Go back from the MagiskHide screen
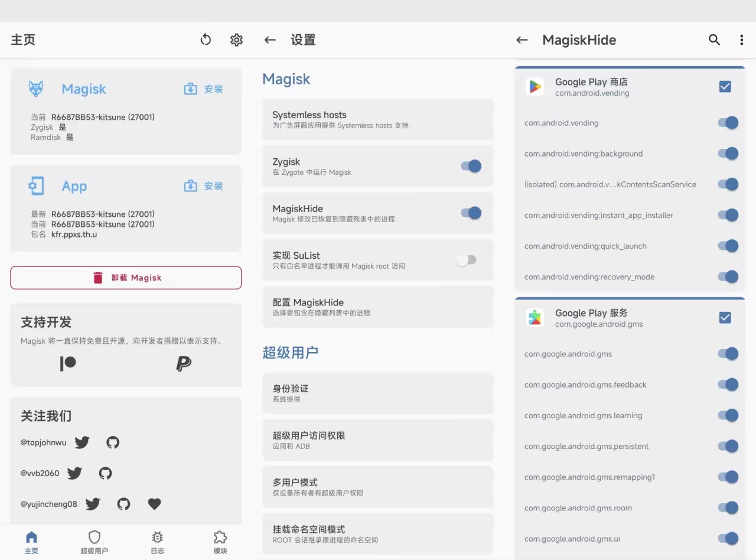The image size is (756, 560). tap(522, 40)
